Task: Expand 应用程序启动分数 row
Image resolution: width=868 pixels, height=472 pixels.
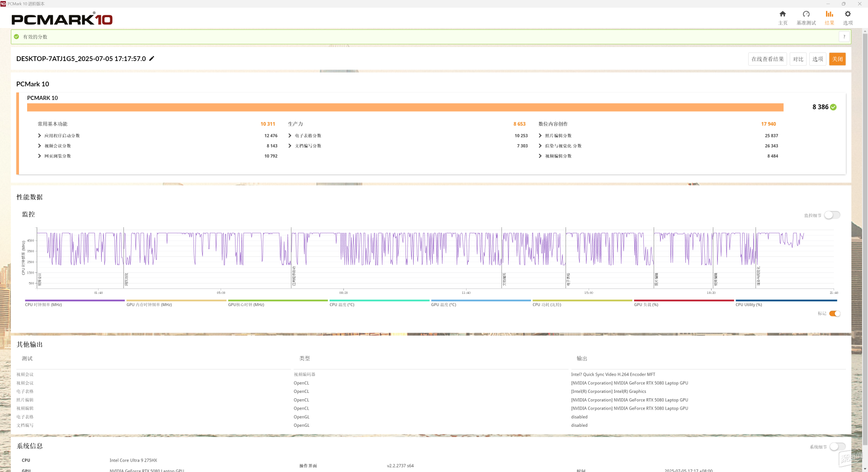Action: [39, 136]
